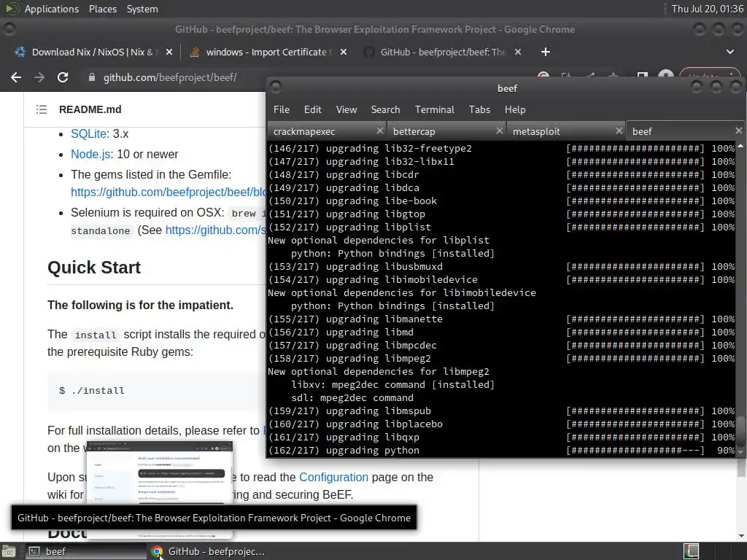Close the windows - Import Certificate tab
Screen dimensions: 747x560
[344, 52]
